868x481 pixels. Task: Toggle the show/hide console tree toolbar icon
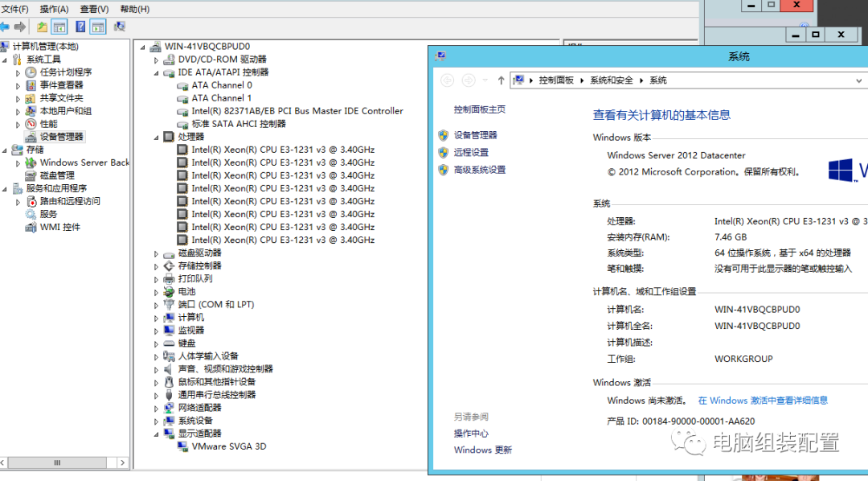tap(59, 27)
